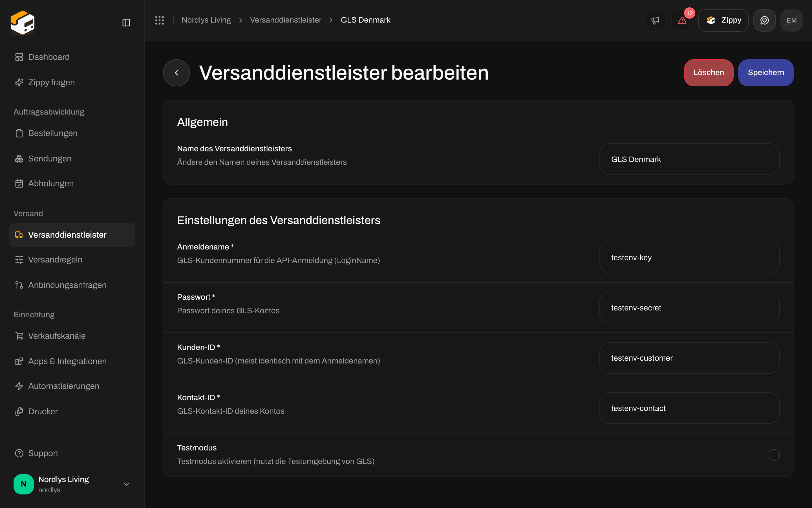Go back with the arrow button

[x=176, y=73]
